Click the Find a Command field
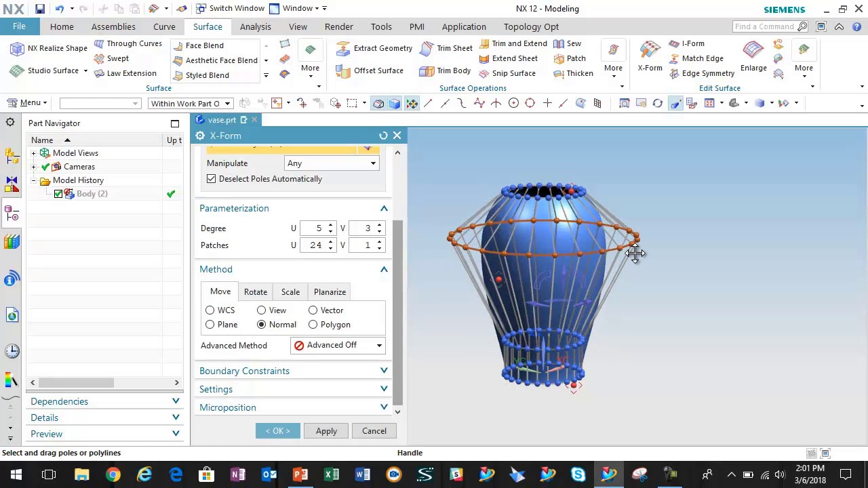868x488 pixels. point(770,26)
